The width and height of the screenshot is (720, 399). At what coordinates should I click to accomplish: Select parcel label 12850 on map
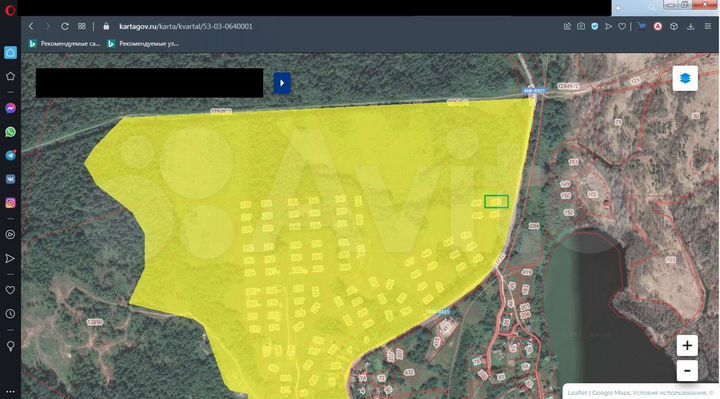[95, 322]
